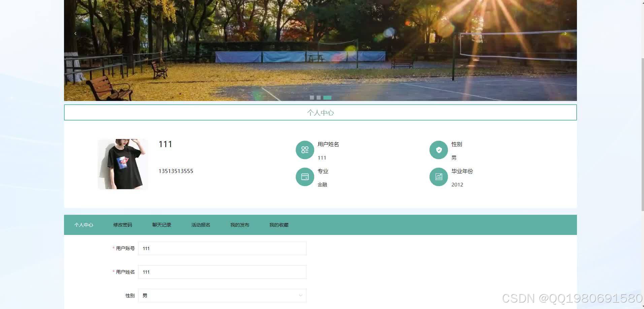Open the 我的收藏 section
This screenshot has height=309, width=644.
(x=279, y=225)
